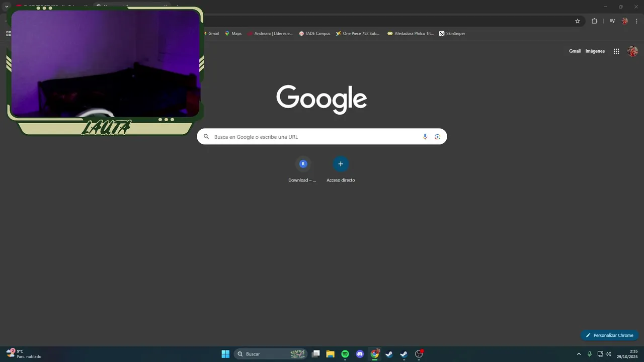The width and height of the screenshot is (644, 362).
Task: Open Task View on taskbar
Action: click(316, 354)
